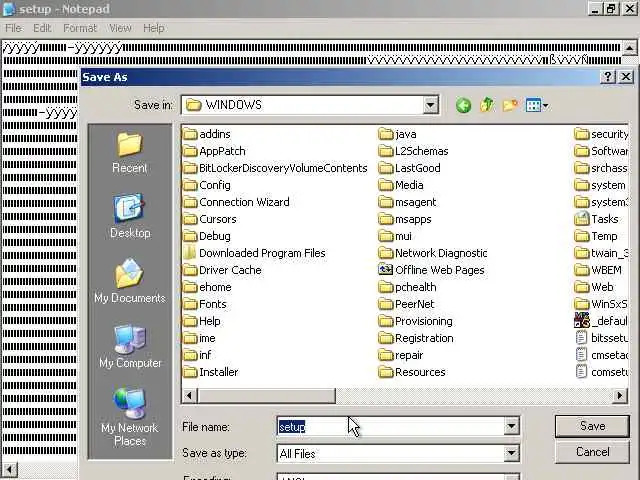Screen dimensions: 640x480
Task: Select the AppPatch folder
Action: point(215,151)
